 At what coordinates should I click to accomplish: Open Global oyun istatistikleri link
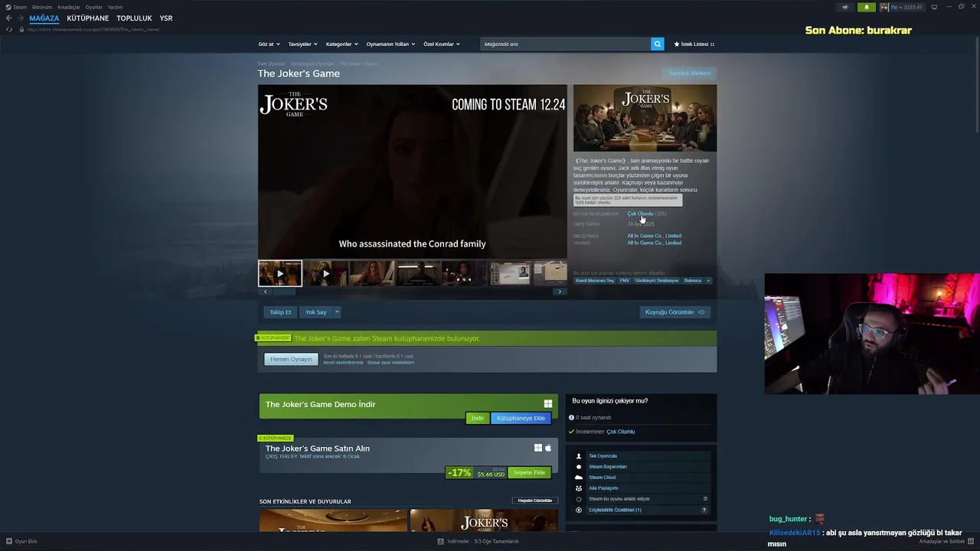390,362
